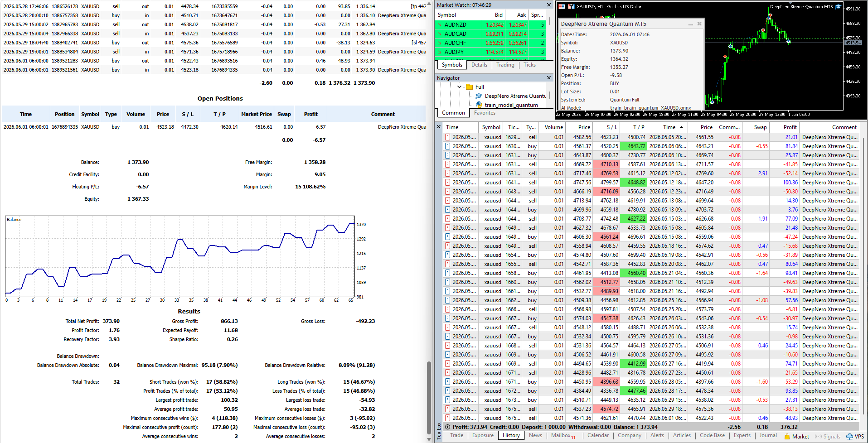Click the Time column sort arrow in History

pos(681,127)
